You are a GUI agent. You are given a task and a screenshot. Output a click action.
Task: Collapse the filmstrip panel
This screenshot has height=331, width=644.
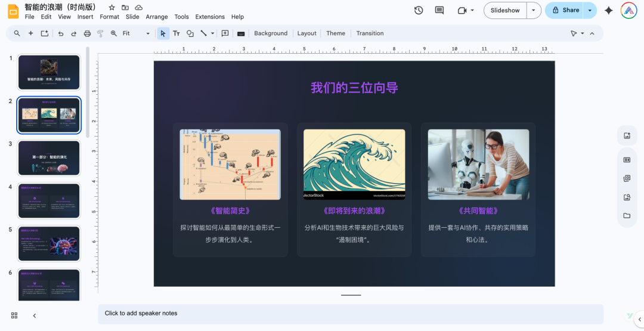35,315
